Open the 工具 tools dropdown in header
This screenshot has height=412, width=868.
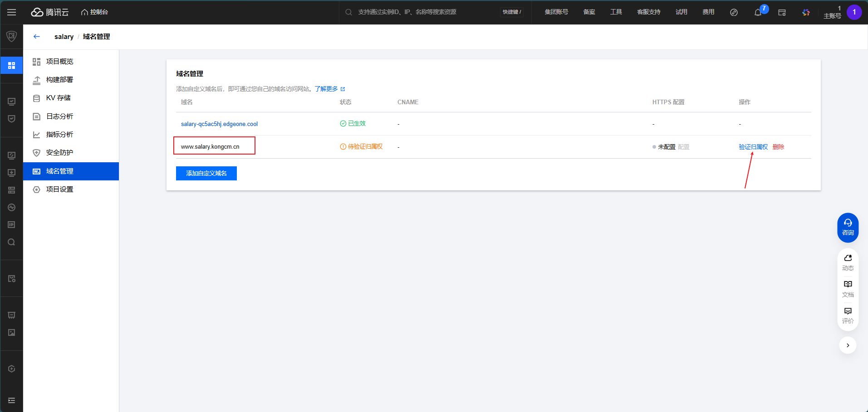[616, 12]
